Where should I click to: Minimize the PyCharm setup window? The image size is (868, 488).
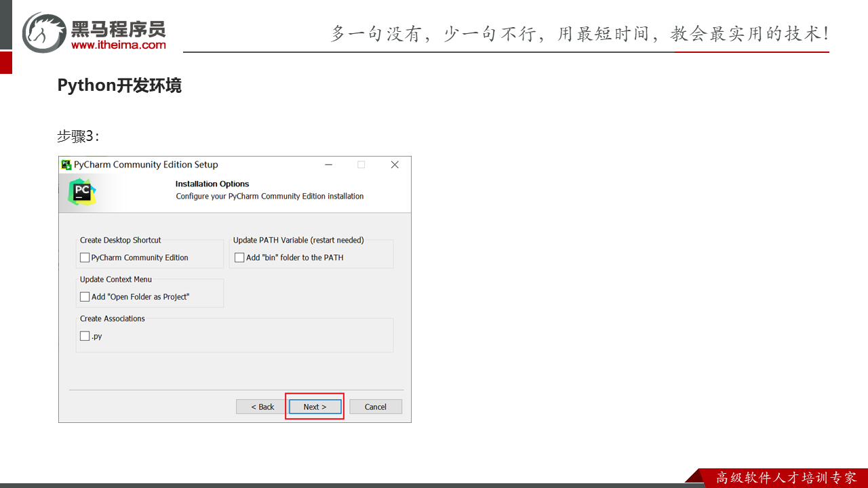329,165
